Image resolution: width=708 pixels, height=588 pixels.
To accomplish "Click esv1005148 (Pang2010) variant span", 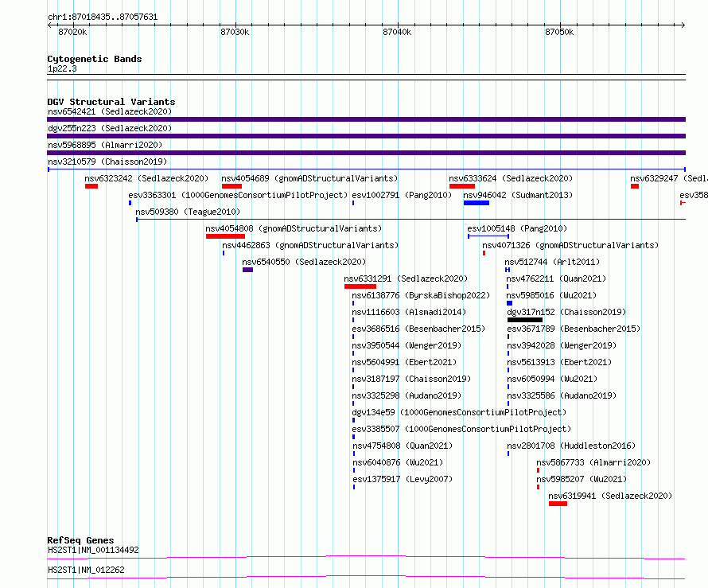I will tap(488, 236).
